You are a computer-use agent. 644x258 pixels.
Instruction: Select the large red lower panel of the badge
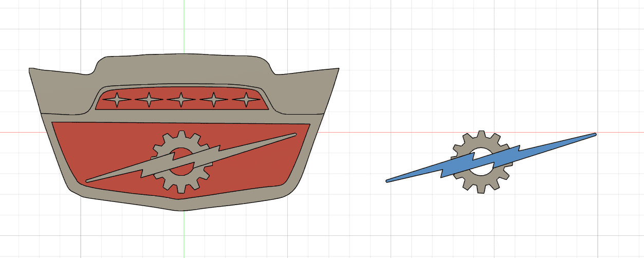pyautogui.click(x=103, y=149)
